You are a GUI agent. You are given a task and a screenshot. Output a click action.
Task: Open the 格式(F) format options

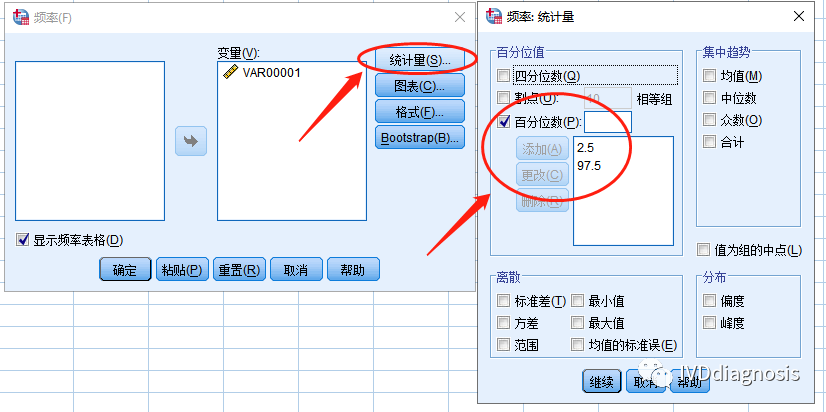tap(420, 112)
